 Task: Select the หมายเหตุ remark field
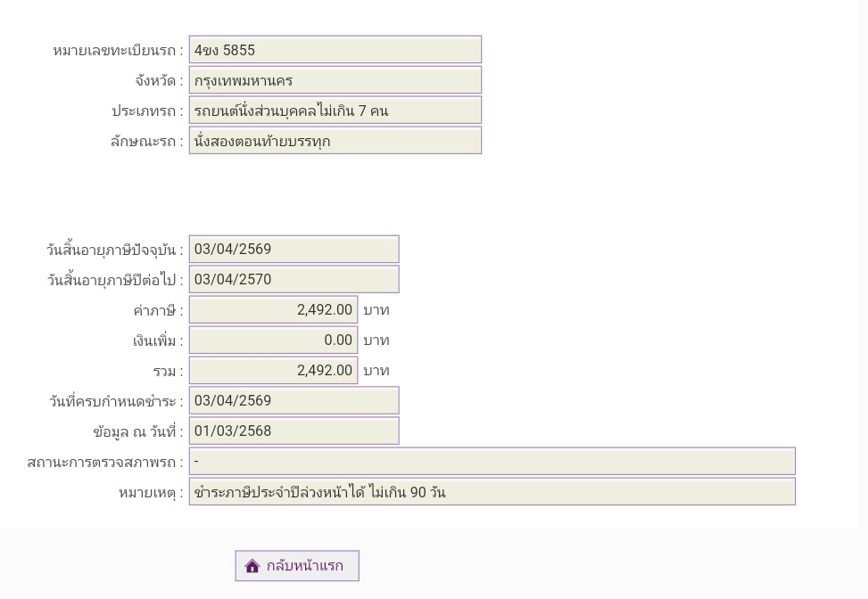coord(492,492)
